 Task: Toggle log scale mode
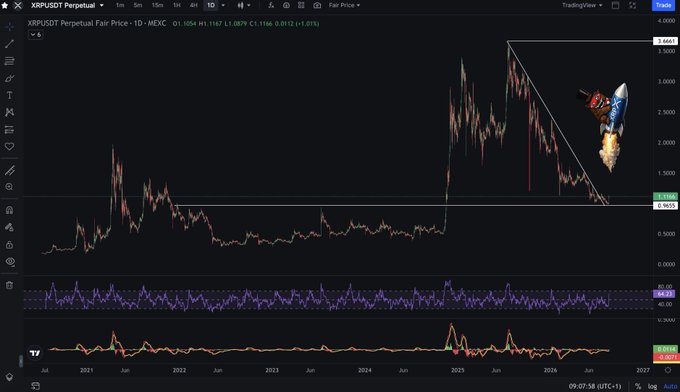(x=652, y=386)
